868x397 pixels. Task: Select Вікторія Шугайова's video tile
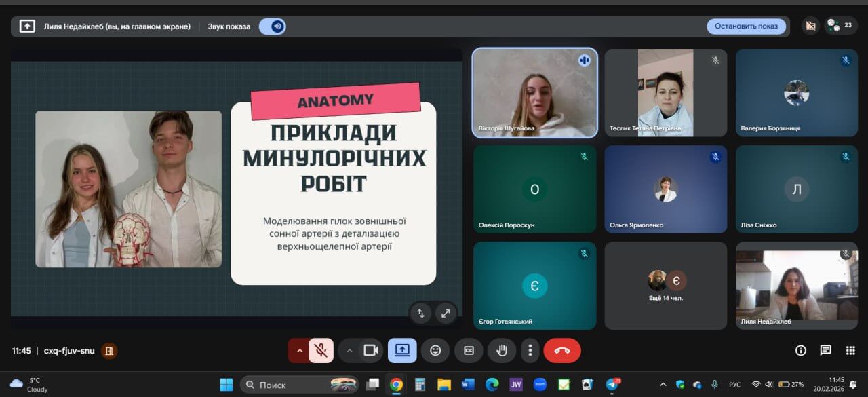pyautogui.click(x=534, y=93)
